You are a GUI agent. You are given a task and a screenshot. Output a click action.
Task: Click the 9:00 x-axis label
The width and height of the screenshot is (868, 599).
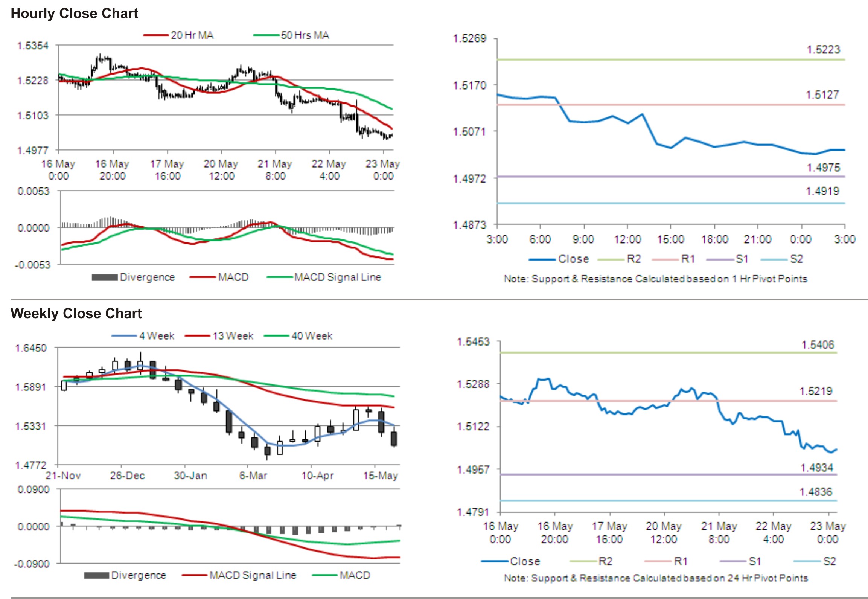click(583, 239)
